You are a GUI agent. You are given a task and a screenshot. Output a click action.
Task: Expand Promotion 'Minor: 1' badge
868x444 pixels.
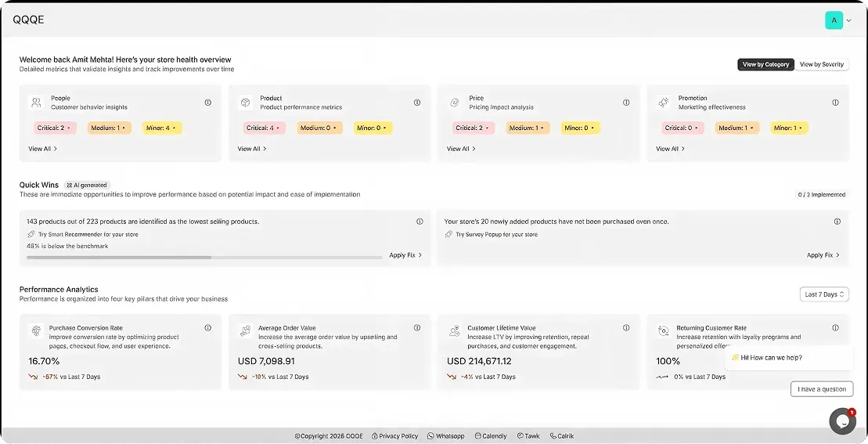click(789, 128)
